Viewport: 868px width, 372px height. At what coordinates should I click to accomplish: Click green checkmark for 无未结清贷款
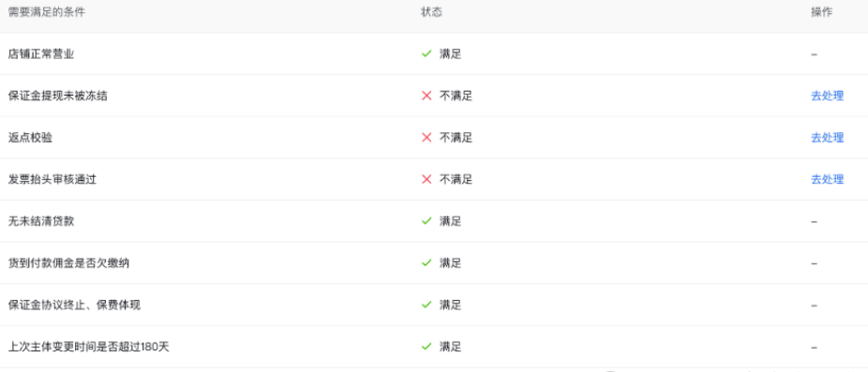427,221
